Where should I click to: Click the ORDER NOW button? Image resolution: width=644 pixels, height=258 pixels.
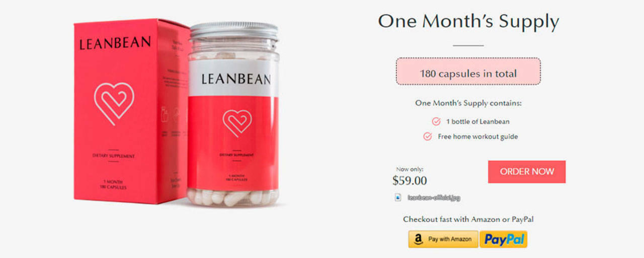[x=527, y=172]
